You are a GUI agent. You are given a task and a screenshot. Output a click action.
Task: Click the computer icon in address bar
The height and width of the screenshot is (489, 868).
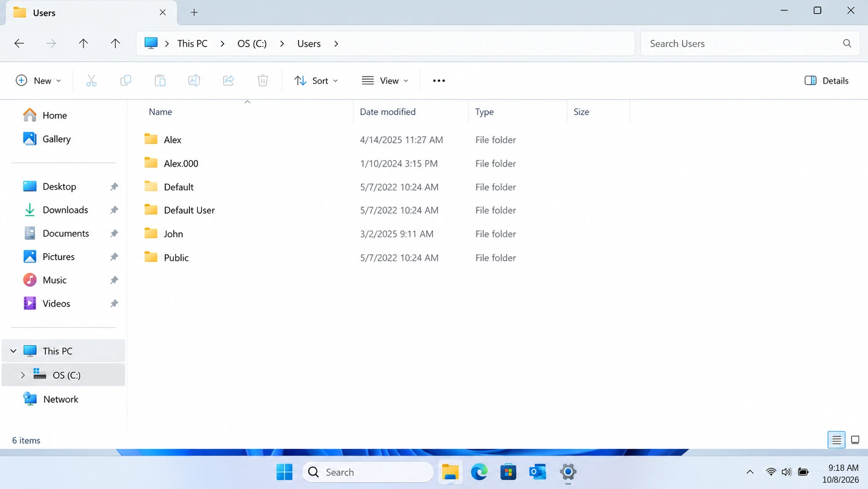151,43
